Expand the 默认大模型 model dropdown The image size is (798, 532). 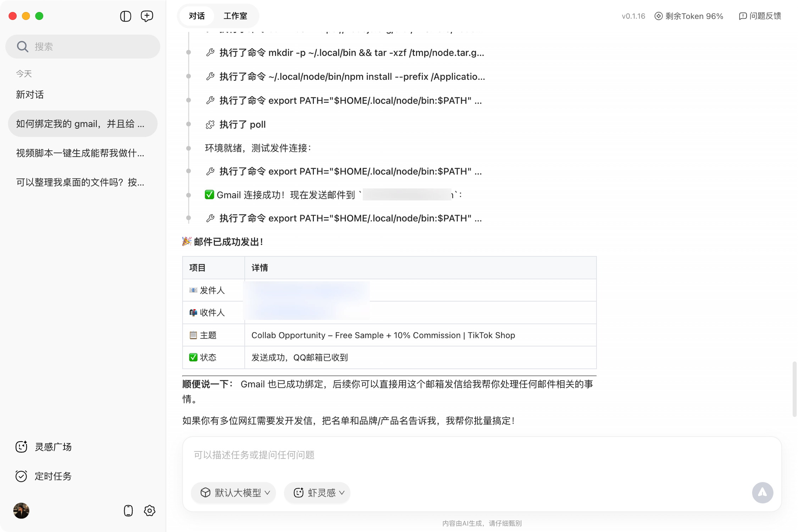click(x=234, y=492)
